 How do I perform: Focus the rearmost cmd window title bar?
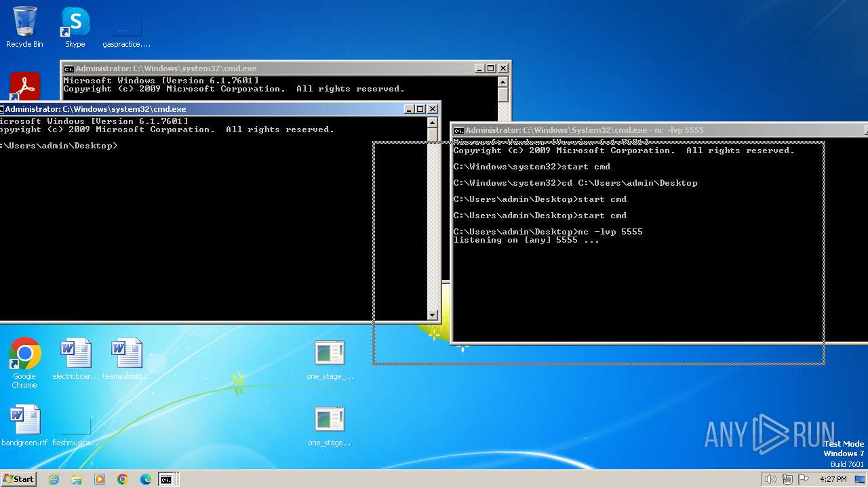(285, 68)
